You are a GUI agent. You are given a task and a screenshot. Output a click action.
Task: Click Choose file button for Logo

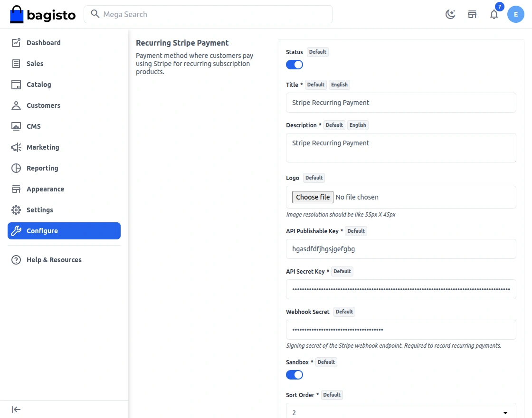313,197
